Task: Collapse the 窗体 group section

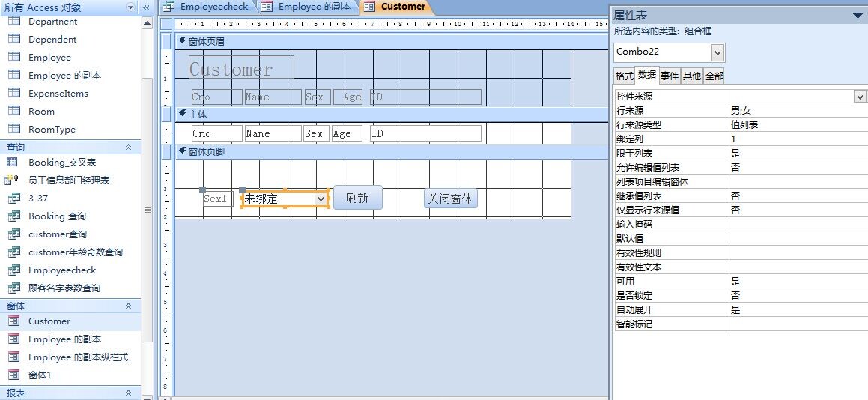Action: [x=128, y=306]
